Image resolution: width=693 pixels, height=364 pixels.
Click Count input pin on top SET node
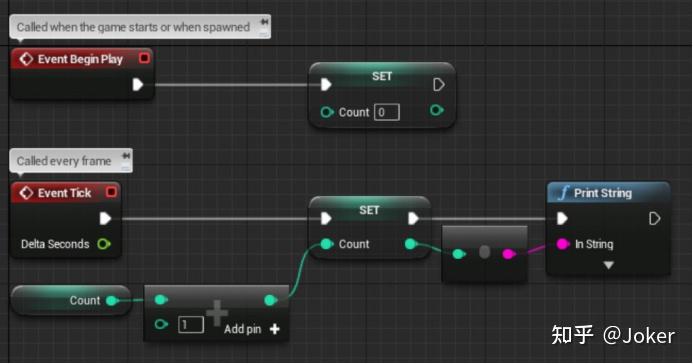327,112
